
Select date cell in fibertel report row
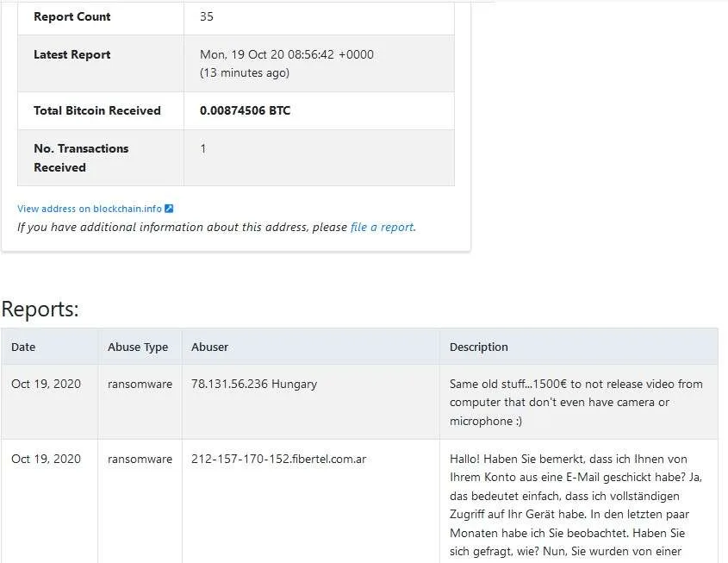[x=46, y=459]
